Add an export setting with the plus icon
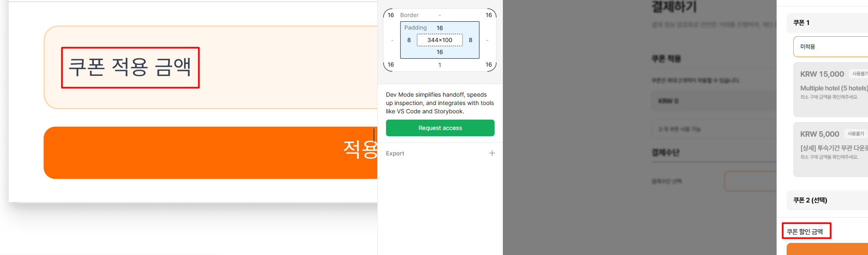Viewport: 868px width, 255px height. (492, 153)
